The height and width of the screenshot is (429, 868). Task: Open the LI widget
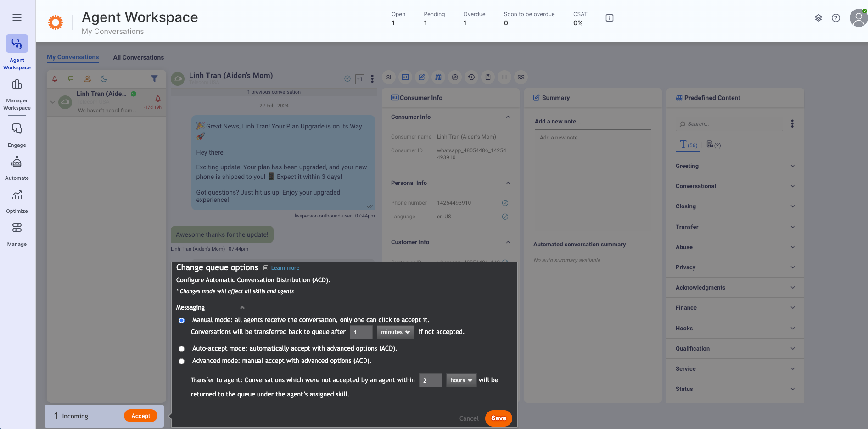[x=504, y=77]
